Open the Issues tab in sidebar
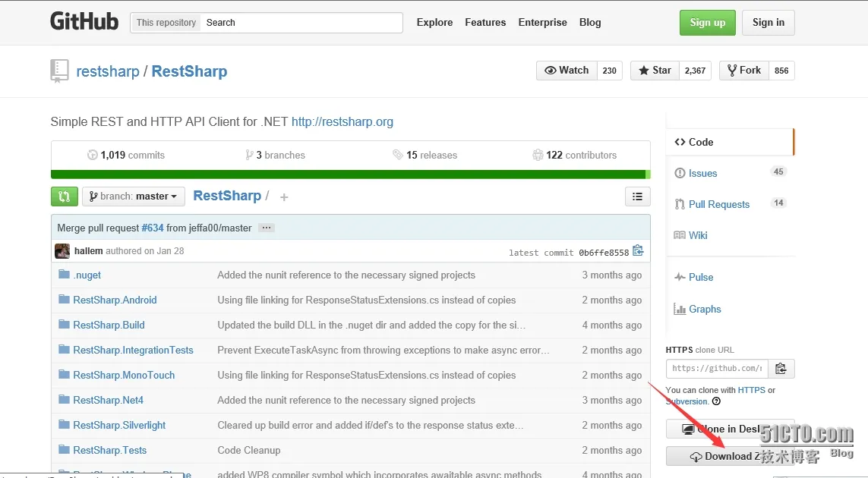Image resolution: width=868 pixels, height=478 pixels. (x=702, y=174)
